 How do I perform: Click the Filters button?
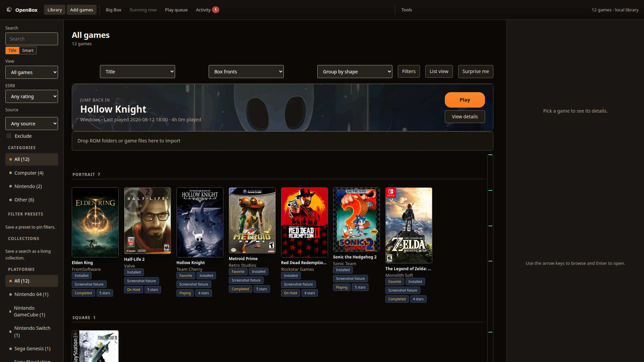click(x=409, y=71)
